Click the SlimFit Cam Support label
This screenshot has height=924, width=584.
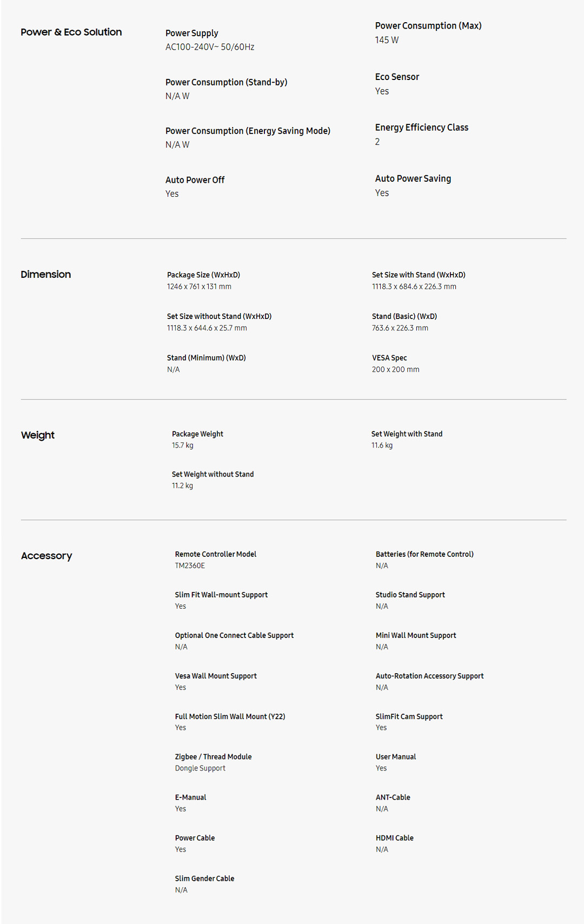[x=409, y=716]
